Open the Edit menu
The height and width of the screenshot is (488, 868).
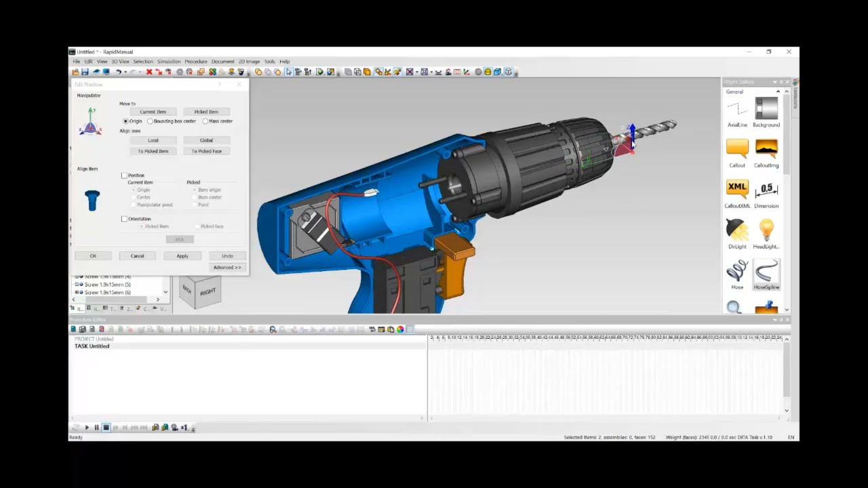[x=88, y=62]
